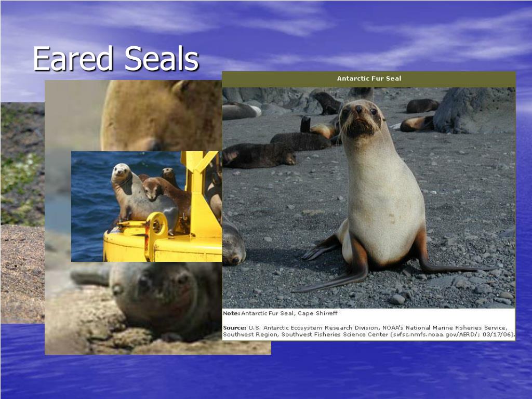Select the seal resting on rock photo
532x399 pixels.
tap(158, 308)
